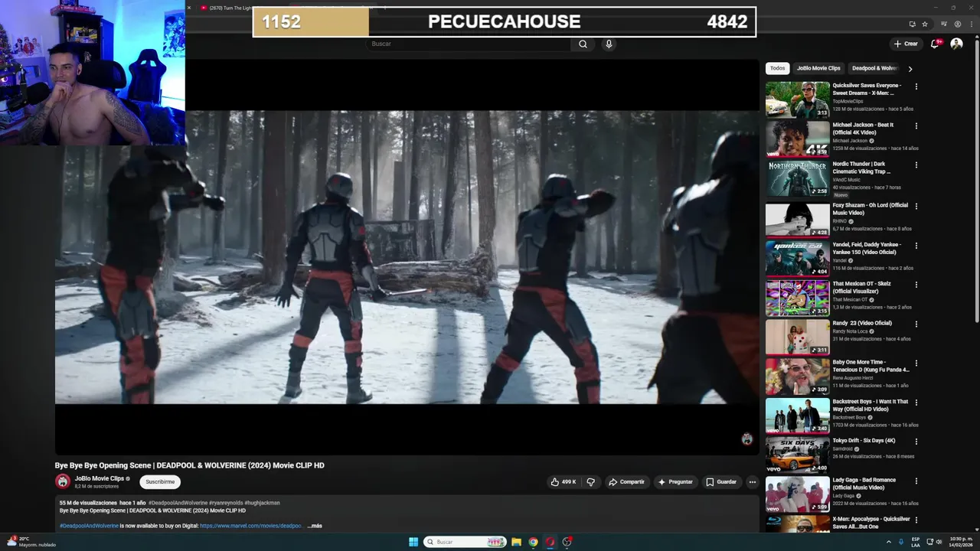Expand description with ...más
The width and height of the screenshot is (980, 551).
point(315,526)
